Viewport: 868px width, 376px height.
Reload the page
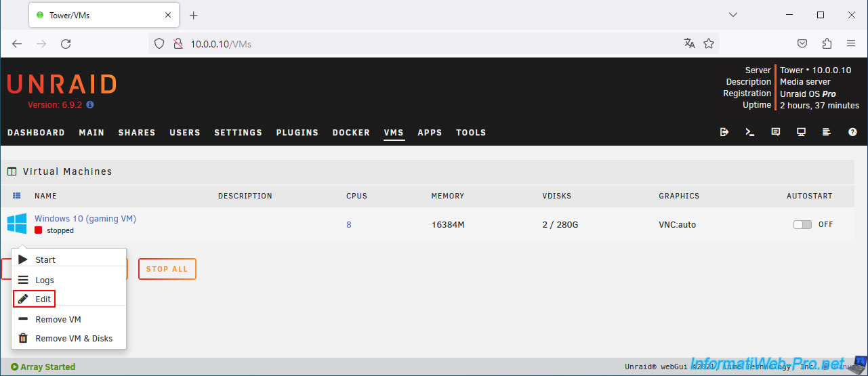(66, 43)
